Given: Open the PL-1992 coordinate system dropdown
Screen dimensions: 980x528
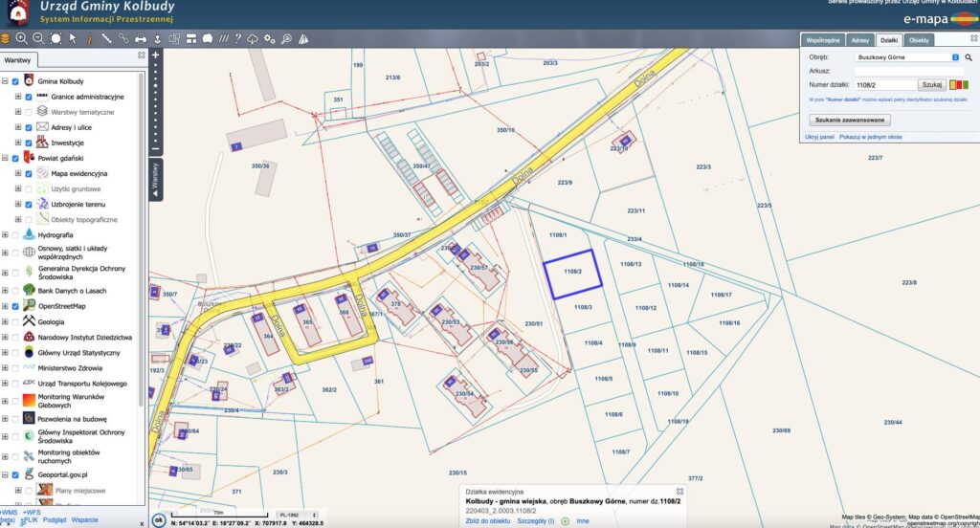Looking at the screenshot, I should (x=298, y=516).
